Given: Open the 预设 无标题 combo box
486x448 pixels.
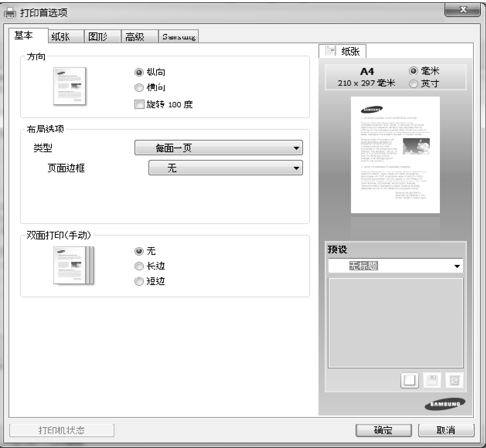Looking at the screenshot, I should coord(395,266).
